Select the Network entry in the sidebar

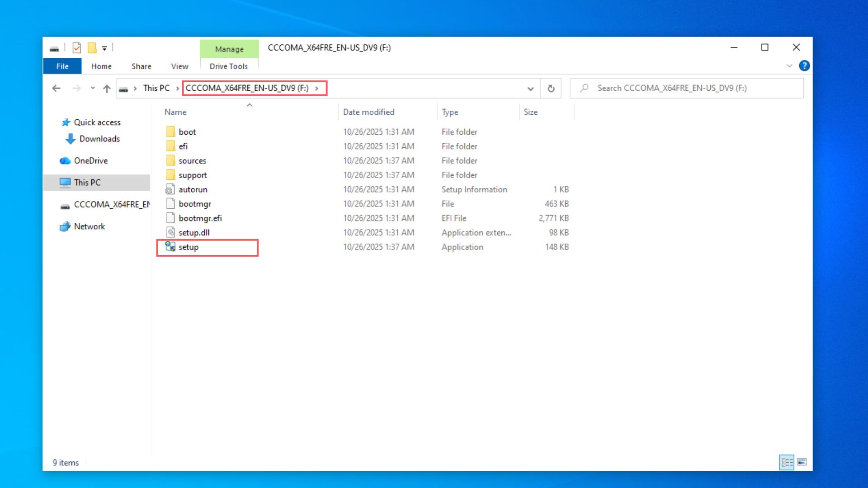click(x=89, y=226)
